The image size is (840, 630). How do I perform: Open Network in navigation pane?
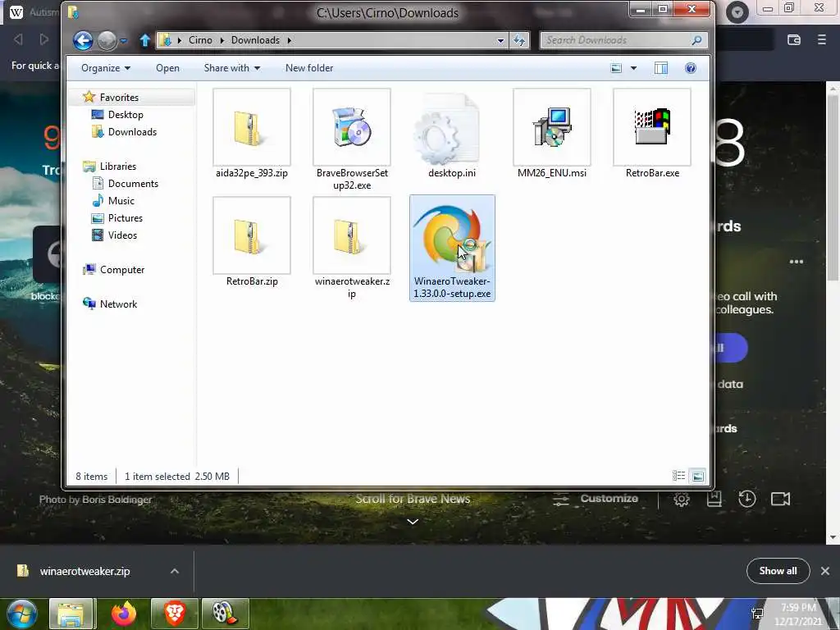118,304
